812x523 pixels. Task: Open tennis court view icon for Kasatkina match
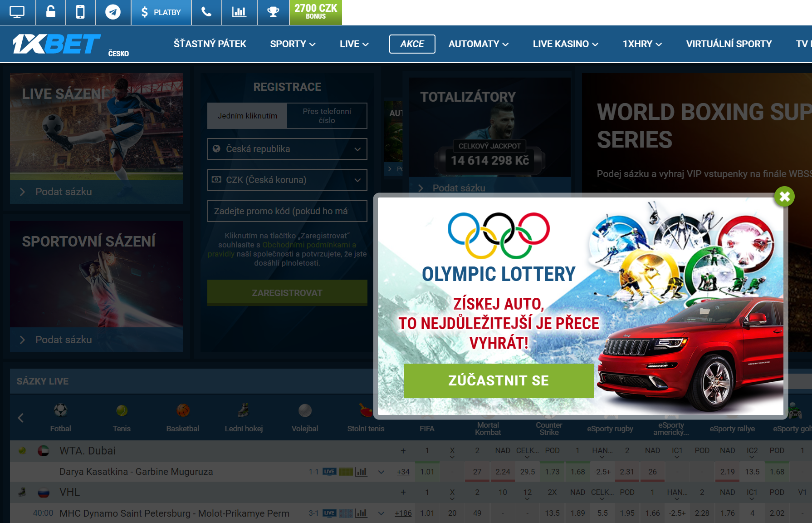[346, 472]
